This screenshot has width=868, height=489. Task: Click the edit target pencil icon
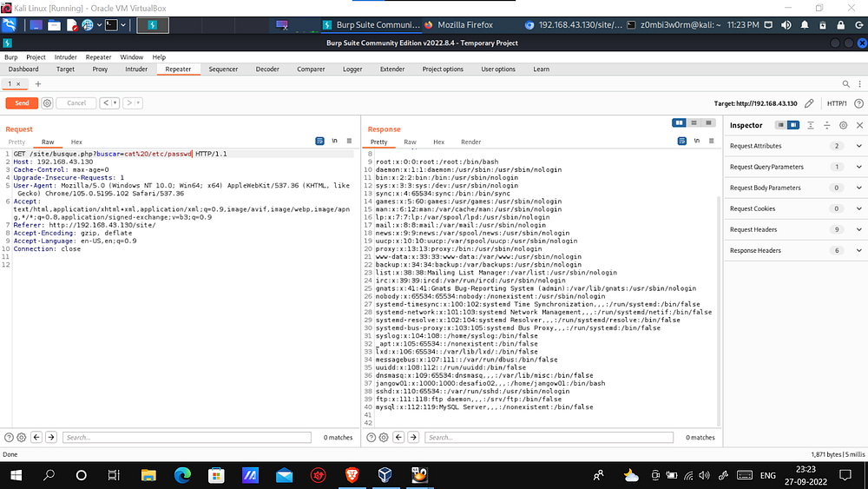point(809,102)
